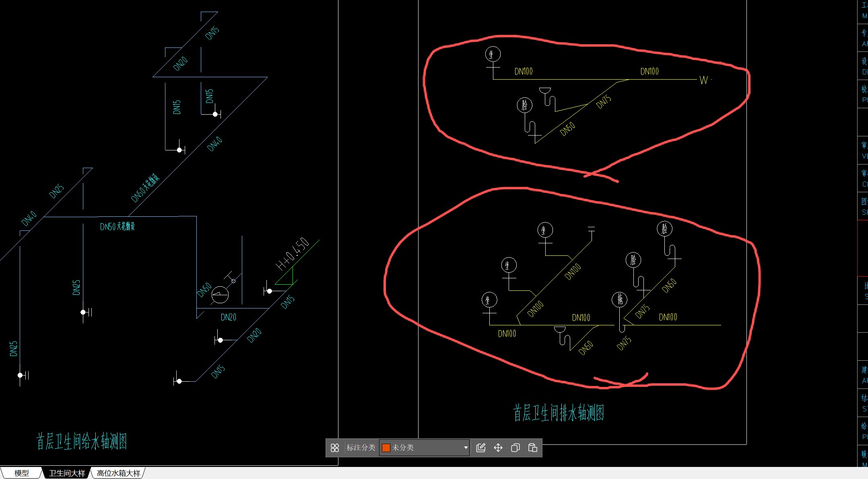Select the 首层卫生间给水轴测图 title text
868x479 pixels.
82,441
